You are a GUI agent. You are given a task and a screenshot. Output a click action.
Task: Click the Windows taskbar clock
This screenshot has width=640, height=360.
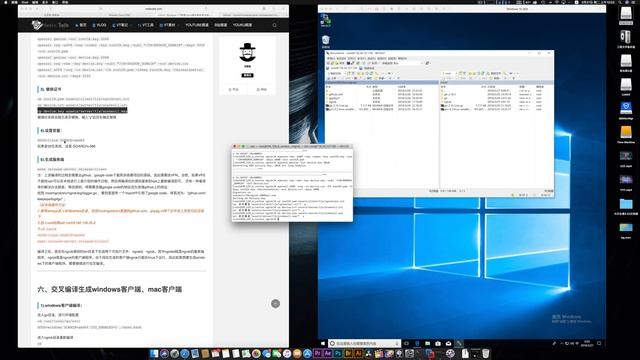(x=587, y=344)
